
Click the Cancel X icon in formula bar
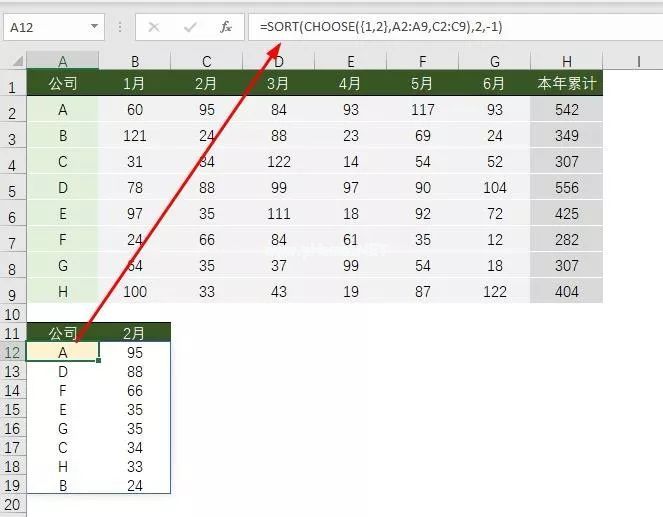click(x=154, y=27)
